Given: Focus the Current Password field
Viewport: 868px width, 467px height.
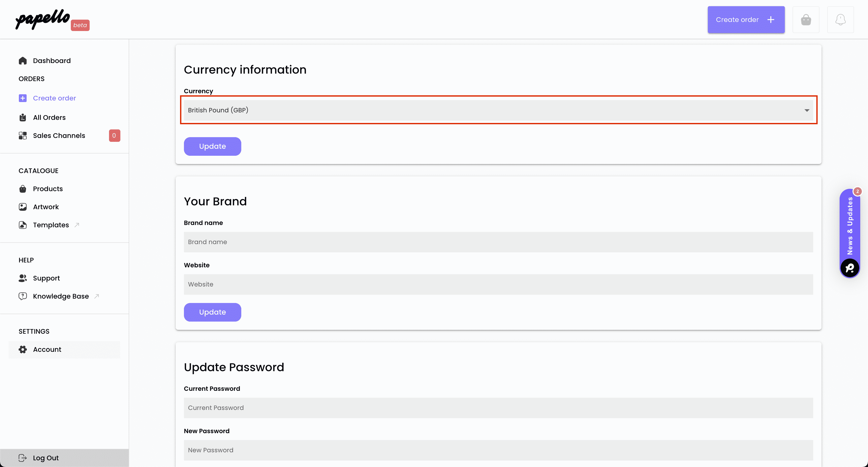Looking at the screenshot, I should click(x=498, y=408).
